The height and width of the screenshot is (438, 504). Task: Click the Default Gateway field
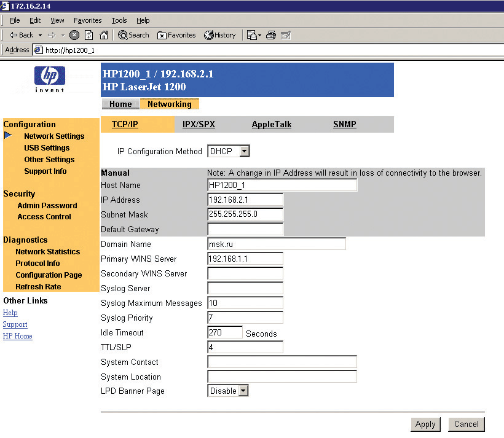tap(245, 229)
